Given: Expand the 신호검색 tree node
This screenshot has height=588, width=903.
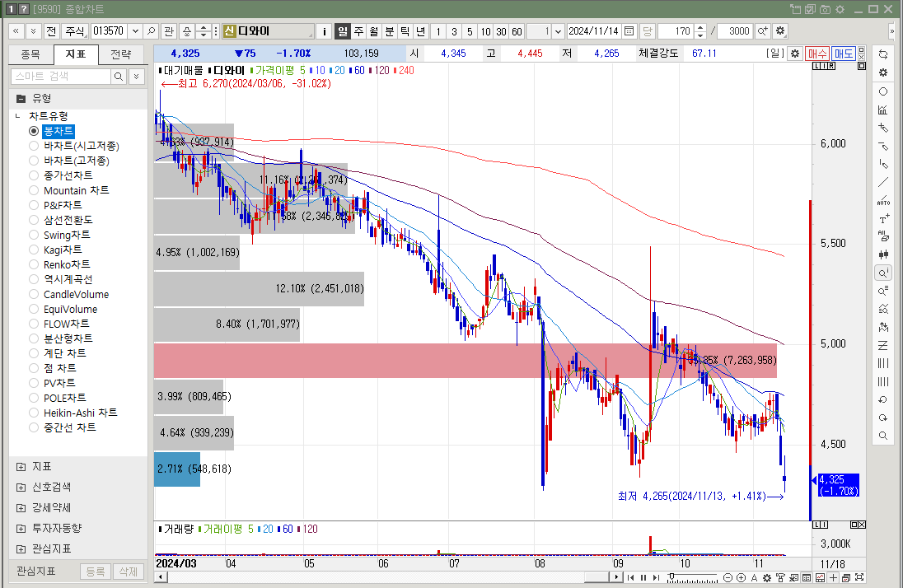Looking at the screenshot, I should click(x=21, y=488).
